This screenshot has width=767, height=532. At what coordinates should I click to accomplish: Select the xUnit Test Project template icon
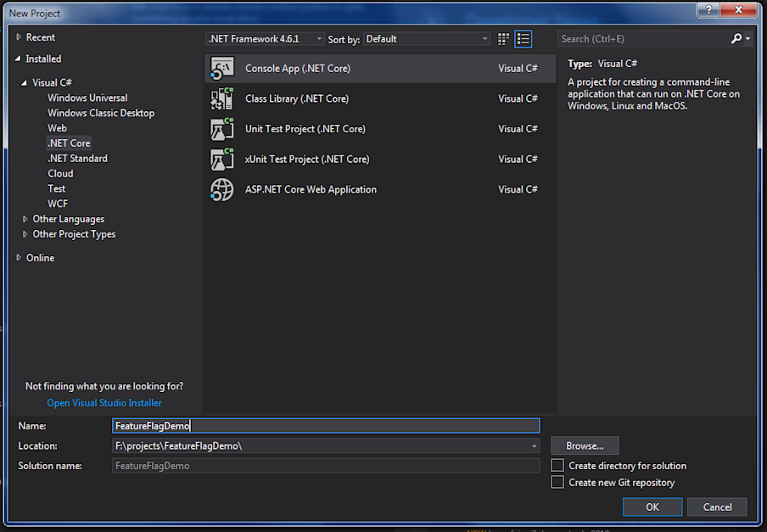click(221, 159)
